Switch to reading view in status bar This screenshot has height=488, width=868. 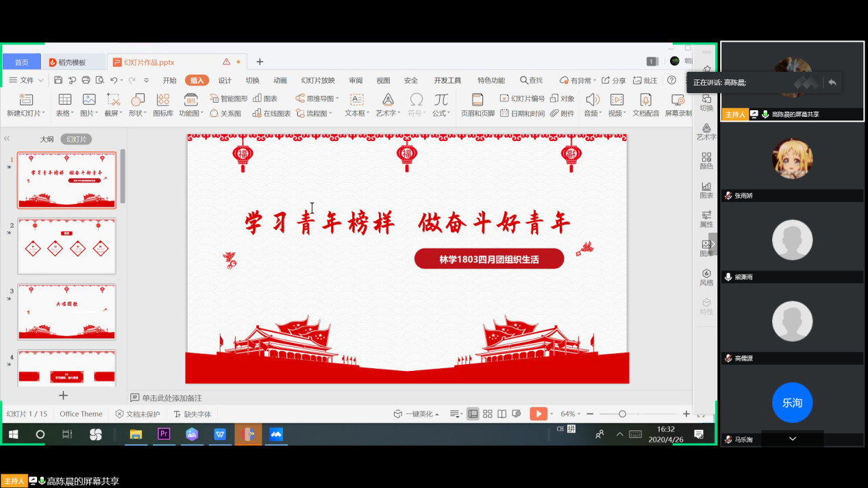pos(502,414)
